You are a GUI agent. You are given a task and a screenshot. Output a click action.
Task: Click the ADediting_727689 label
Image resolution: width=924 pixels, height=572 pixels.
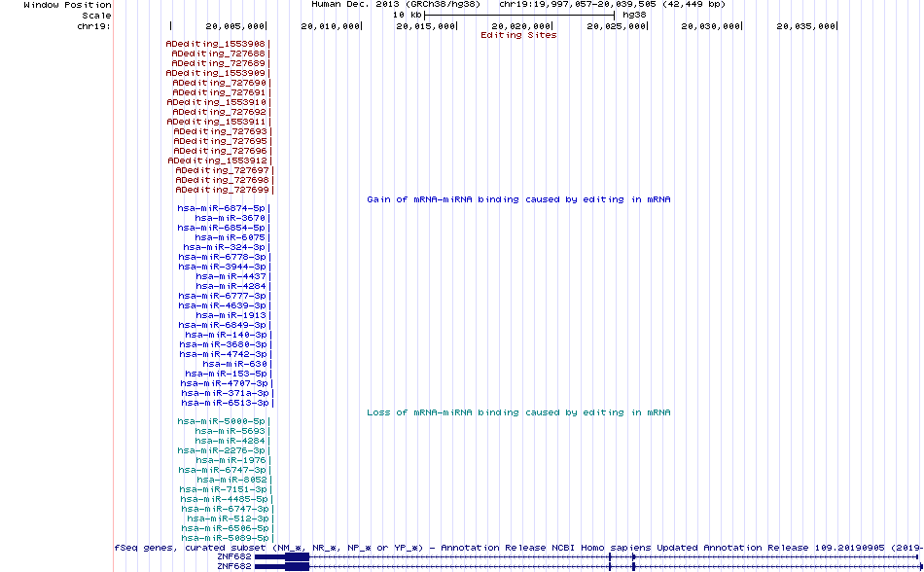pyautogui.click(x=218, y=63)
